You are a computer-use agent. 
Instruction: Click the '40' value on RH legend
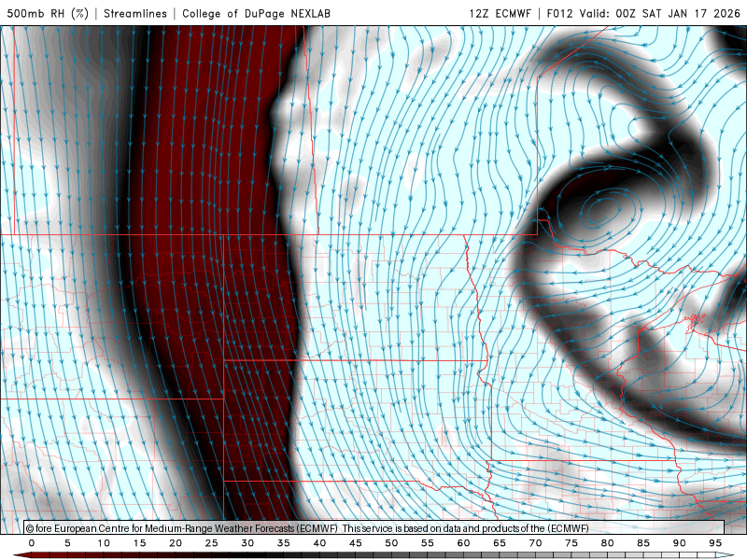pyautogui.click(x=319, y=543)
